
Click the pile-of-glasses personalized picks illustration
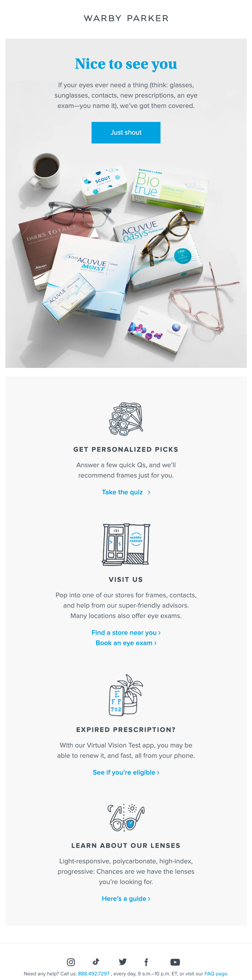(126, 419)
